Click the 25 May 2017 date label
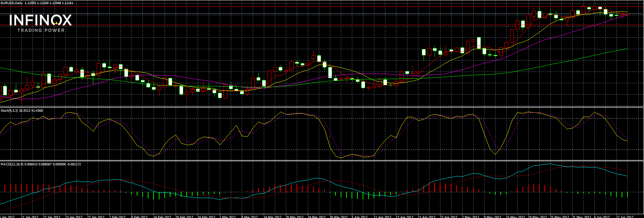The width and height of the screenshot is (644, 218). (559, 217)
